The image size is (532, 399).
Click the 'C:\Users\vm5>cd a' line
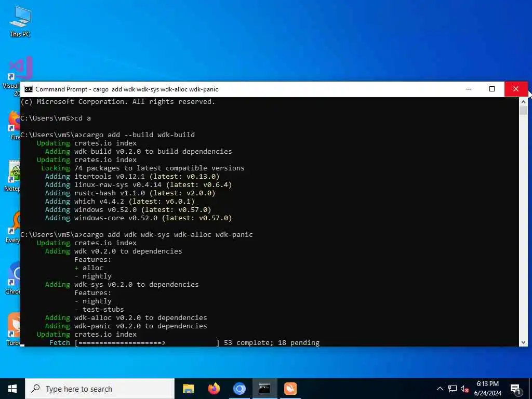[56, 118]
